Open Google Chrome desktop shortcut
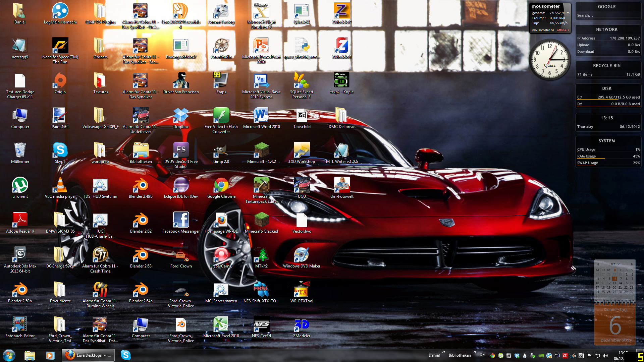This screenshot has height=362, width=644. (221, 188)
